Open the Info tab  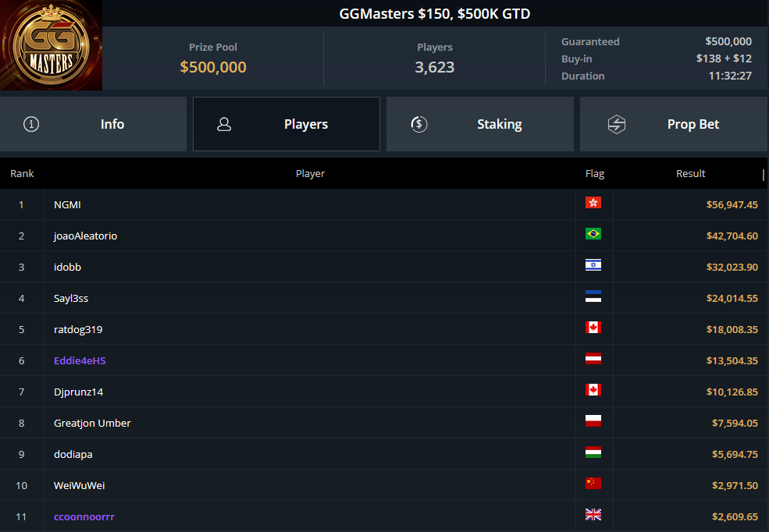[93, 124]
